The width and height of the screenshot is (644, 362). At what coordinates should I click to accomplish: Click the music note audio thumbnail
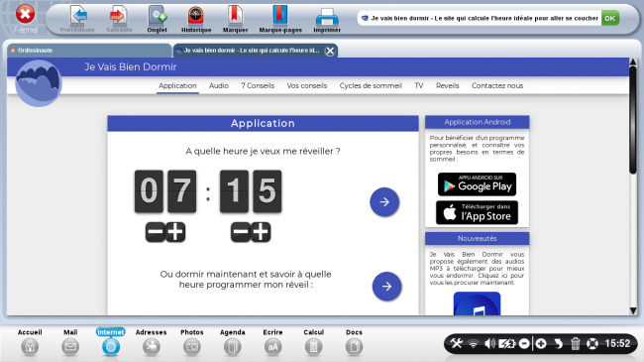(x=477, y=304)
